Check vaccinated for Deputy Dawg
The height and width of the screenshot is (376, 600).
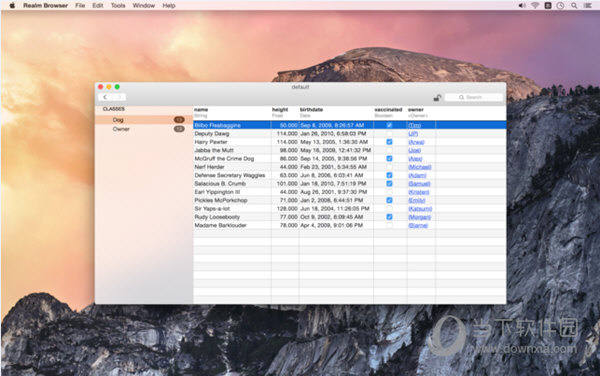pyautogui.click(x=389, y=133)
